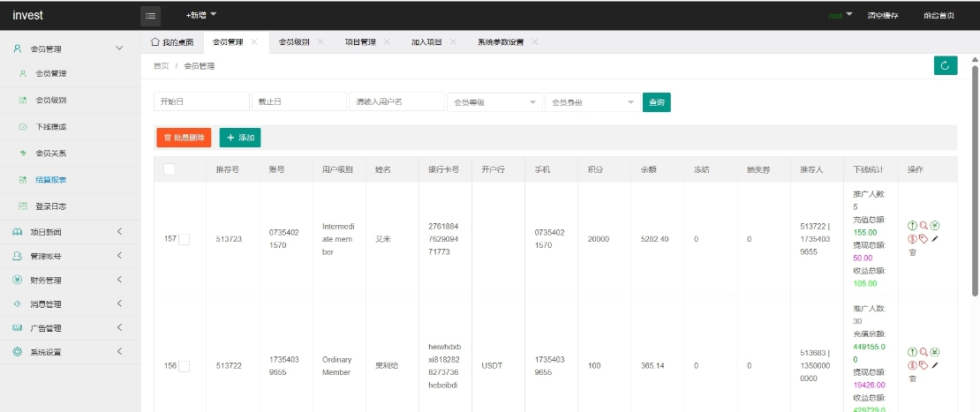Toggle the sidebar with the hamburger icon
Image resolution: width=980 pixels, height=412 pixels.
click(150, 15)
